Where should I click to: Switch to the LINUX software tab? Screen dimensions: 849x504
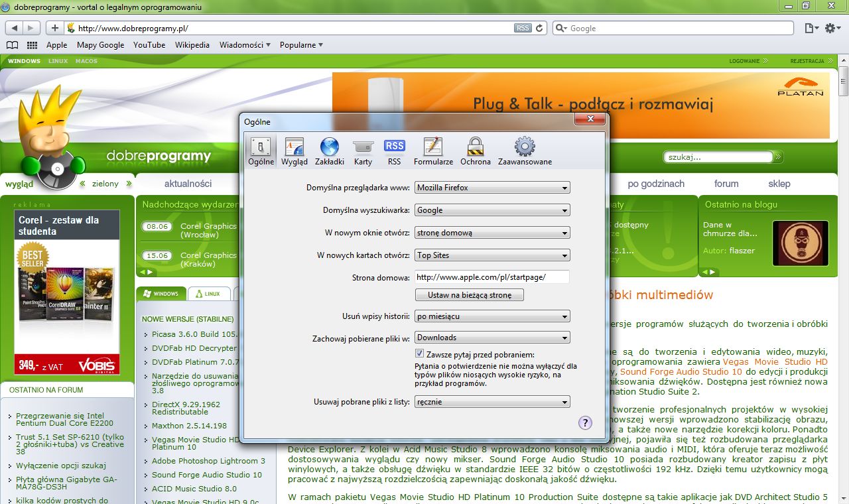point(208,293)
